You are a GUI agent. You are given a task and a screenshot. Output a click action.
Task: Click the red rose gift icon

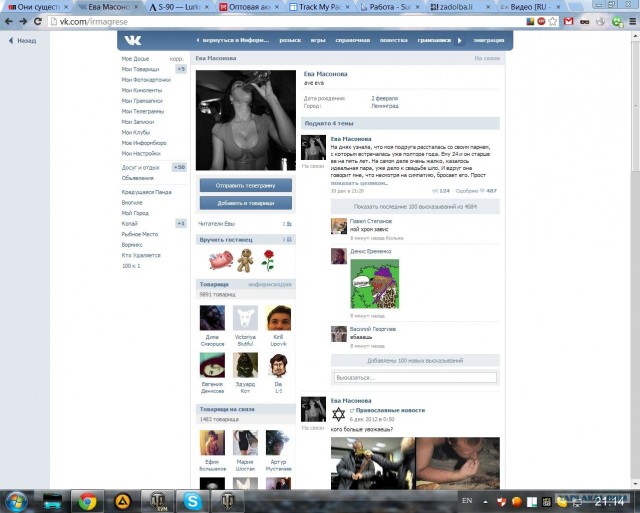pos(267,260)
